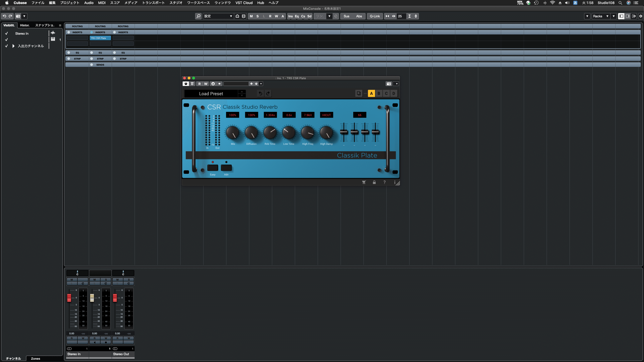Toggle bypass power button on TR5 CSR Plate
The image size is (644, 362).
[x=185, y=84]
